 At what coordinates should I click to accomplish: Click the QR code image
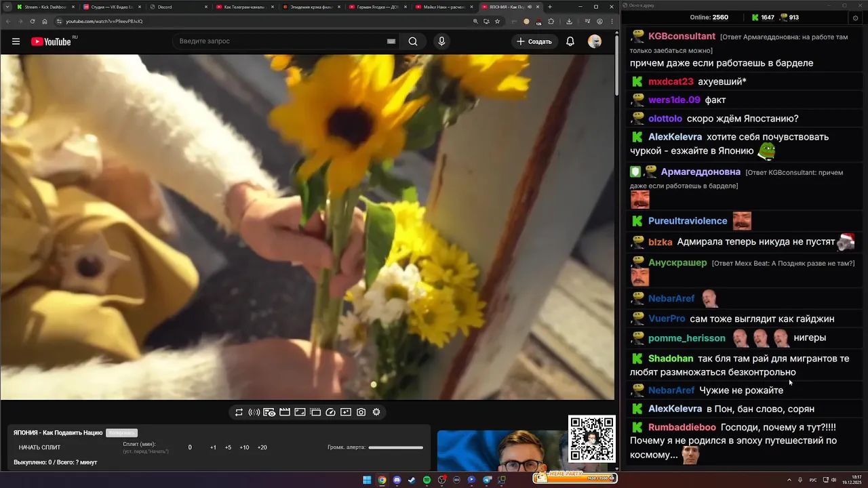(592, 439)
